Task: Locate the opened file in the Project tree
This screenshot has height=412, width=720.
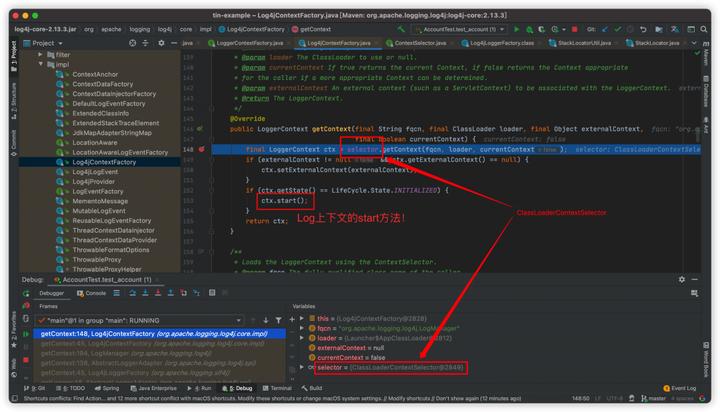Action: (x=132, y=43)
